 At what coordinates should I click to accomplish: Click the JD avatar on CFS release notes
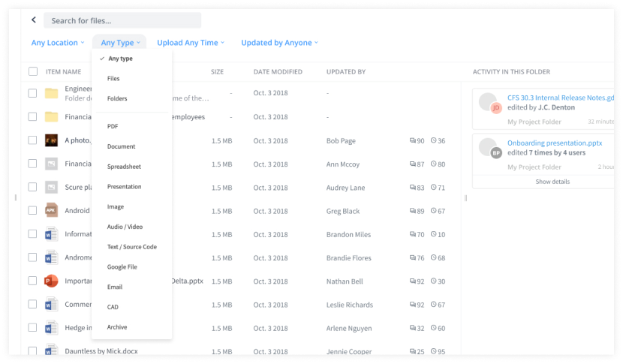point(495,108)
